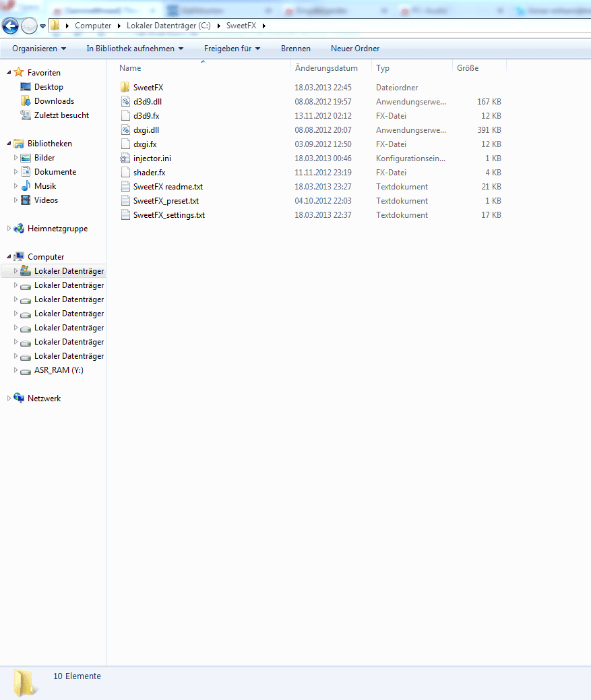The image size is (591, 700).
Task: Click the Videos filmstrip icon
Action: click(26, 200)
